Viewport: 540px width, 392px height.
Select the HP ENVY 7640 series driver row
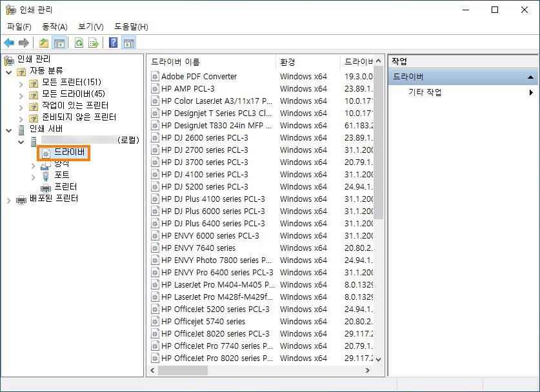pyautogui.click(x=200, y=248)
